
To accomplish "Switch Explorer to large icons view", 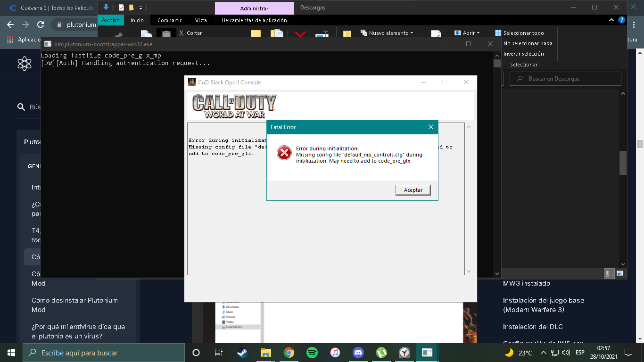I will [620, 273].
